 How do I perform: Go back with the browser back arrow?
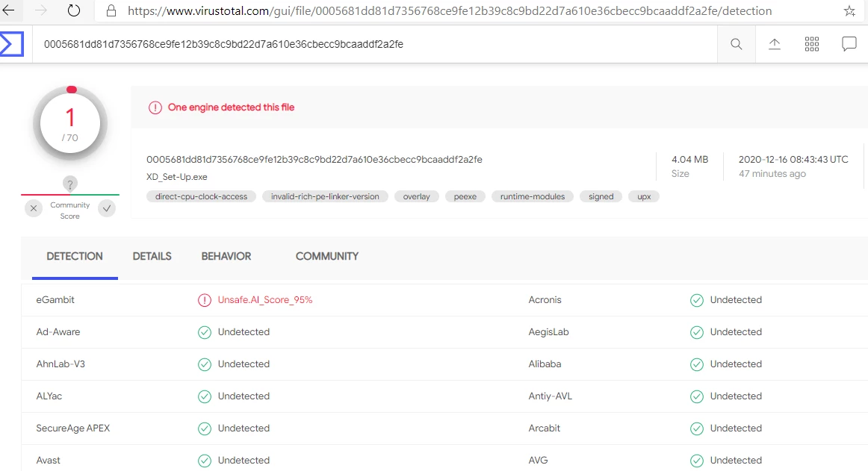point(8,10)
